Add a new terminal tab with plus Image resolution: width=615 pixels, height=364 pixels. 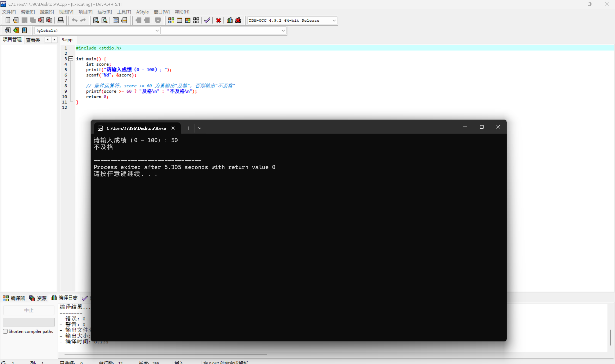click(189, 128)
